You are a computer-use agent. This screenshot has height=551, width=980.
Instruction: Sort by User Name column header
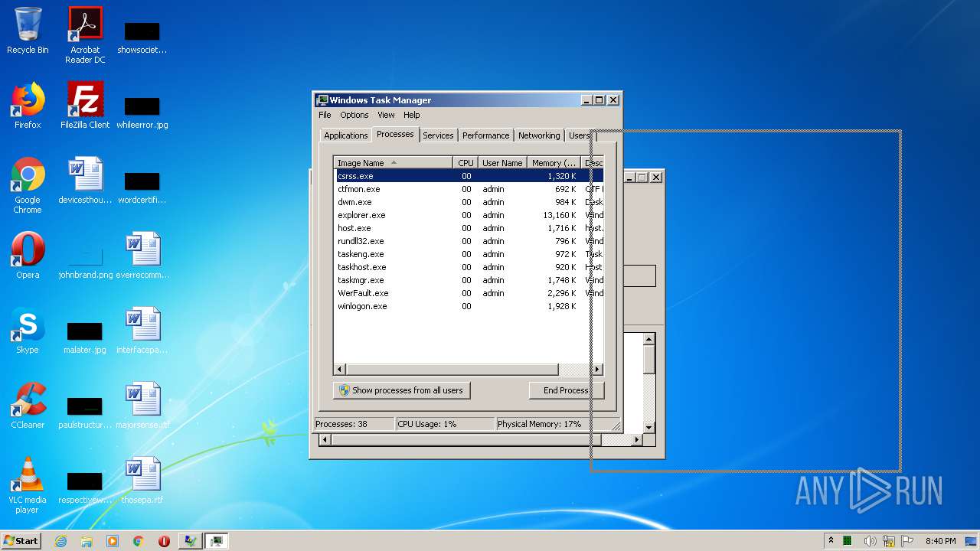pos(502,163)
